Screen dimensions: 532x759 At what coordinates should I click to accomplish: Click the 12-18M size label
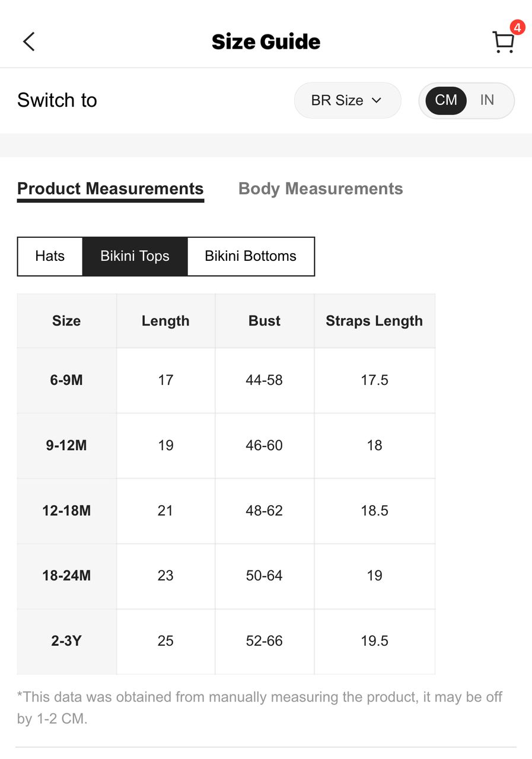click(x=66, y=511)
